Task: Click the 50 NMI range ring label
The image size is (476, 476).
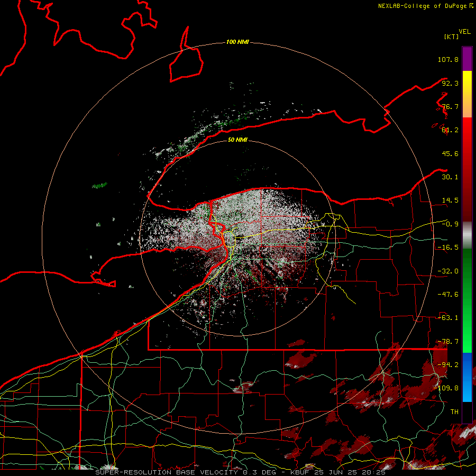Action: pos(237,140)
